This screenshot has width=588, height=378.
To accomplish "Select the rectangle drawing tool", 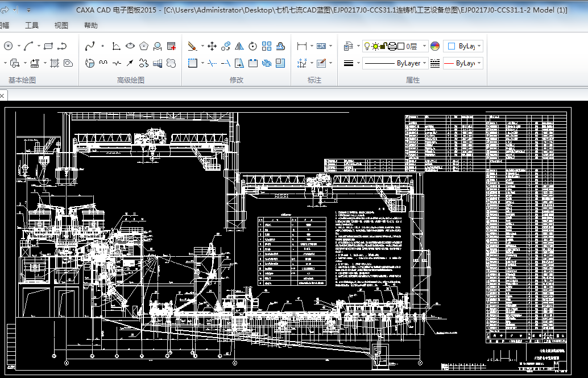I will click(x=48, y=46).
